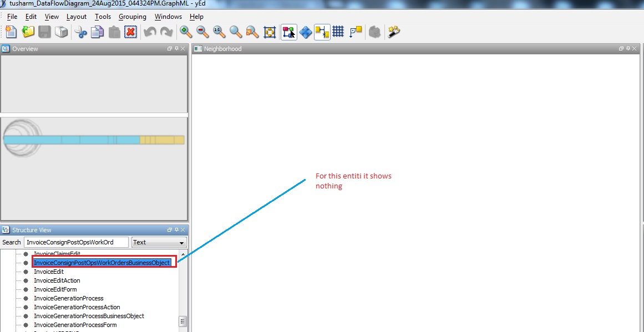Select InvoiceGenerationProcessForm tree entry
Viewport: 644px width, 332px height.
75,325
